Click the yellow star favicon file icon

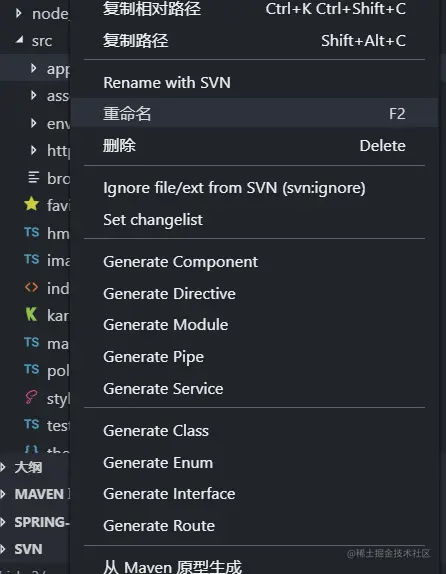31,204
